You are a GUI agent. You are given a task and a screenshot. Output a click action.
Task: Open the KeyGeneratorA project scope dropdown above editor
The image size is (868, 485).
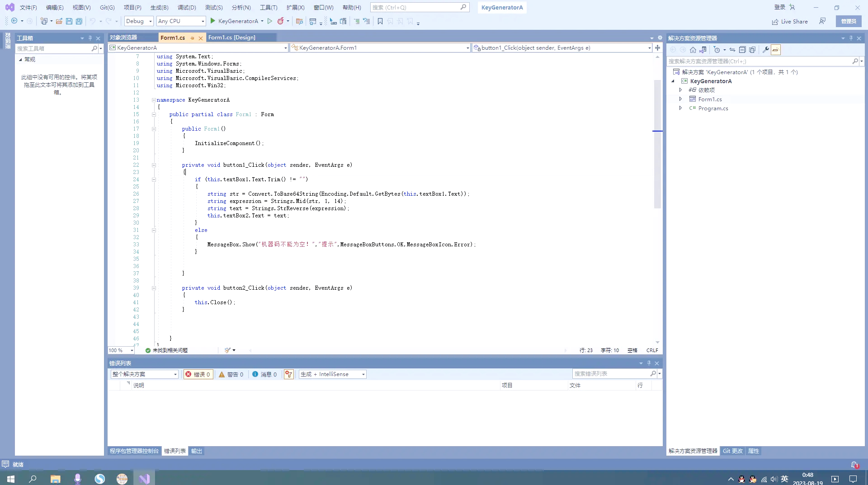click(198, 48)
